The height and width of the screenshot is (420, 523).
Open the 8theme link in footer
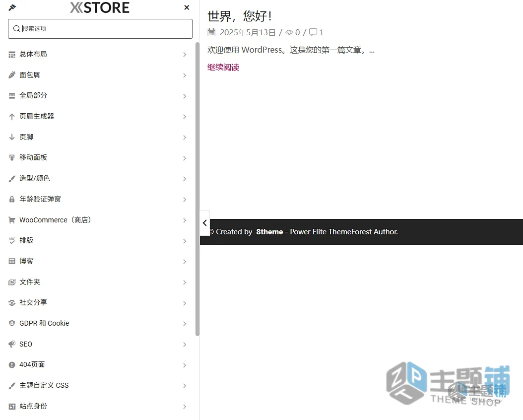269,232
